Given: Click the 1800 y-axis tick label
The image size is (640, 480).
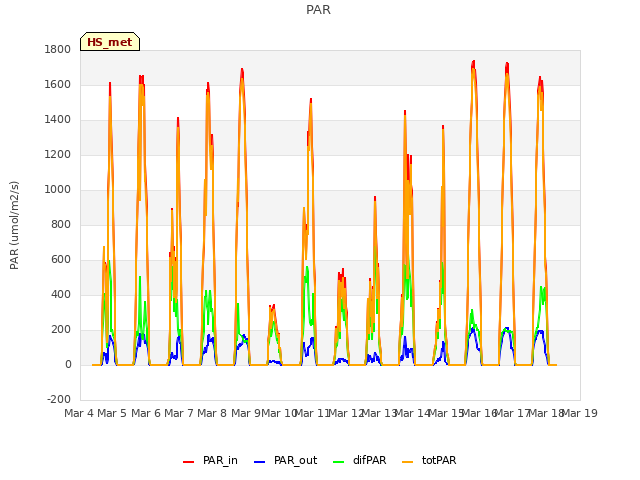Looking at the screenshot, I should (x=58, y=49).
